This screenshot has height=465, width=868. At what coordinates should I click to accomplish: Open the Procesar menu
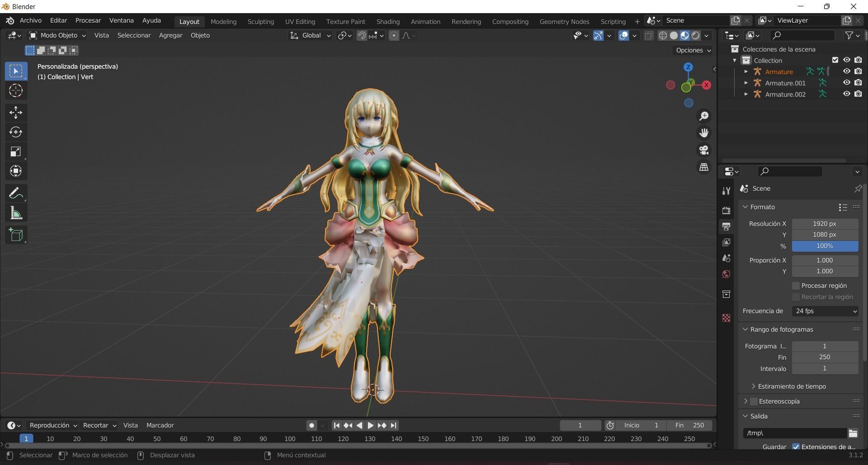click(x=88, y=21)
